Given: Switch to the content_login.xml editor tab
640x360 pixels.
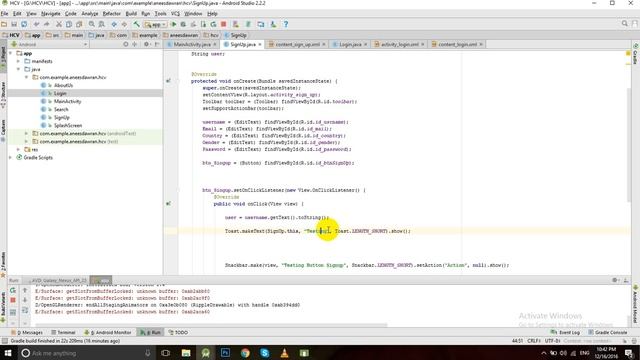Looking at the screenshot, I should [457, 44].
